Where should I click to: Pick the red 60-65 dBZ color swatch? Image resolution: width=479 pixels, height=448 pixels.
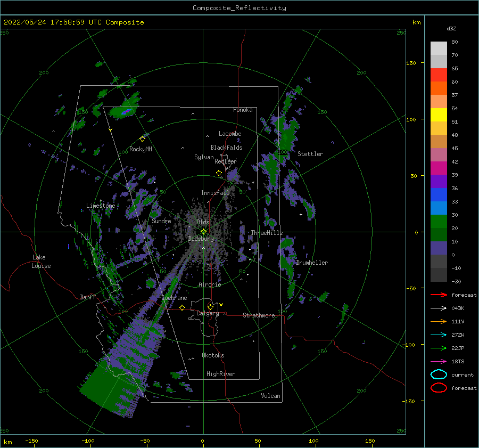pyautogui.click(x=439, y=75)
